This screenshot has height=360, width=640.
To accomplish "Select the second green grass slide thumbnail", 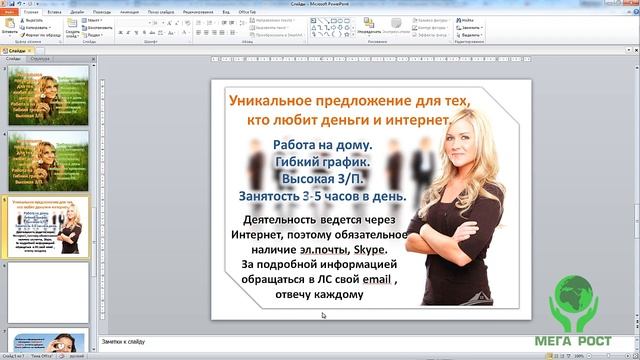I will click(x=48, y=161).
